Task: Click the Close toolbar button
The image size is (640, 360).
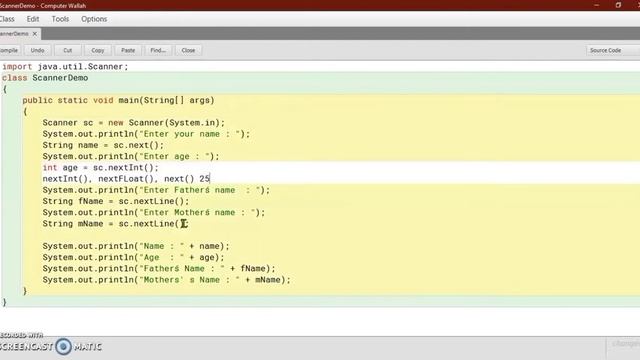Action: point(188,50)
